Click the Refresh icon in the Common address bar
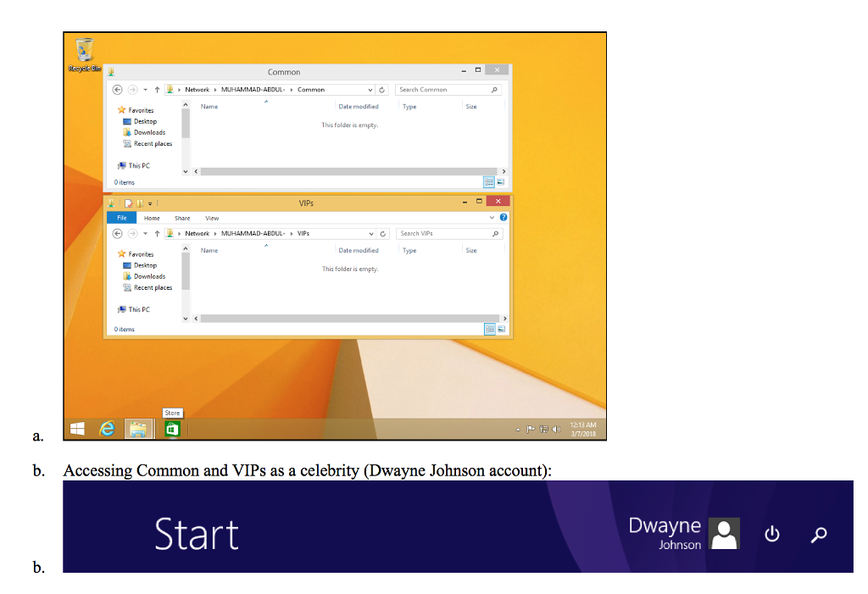The image size is (868, 594). (382, 90)
